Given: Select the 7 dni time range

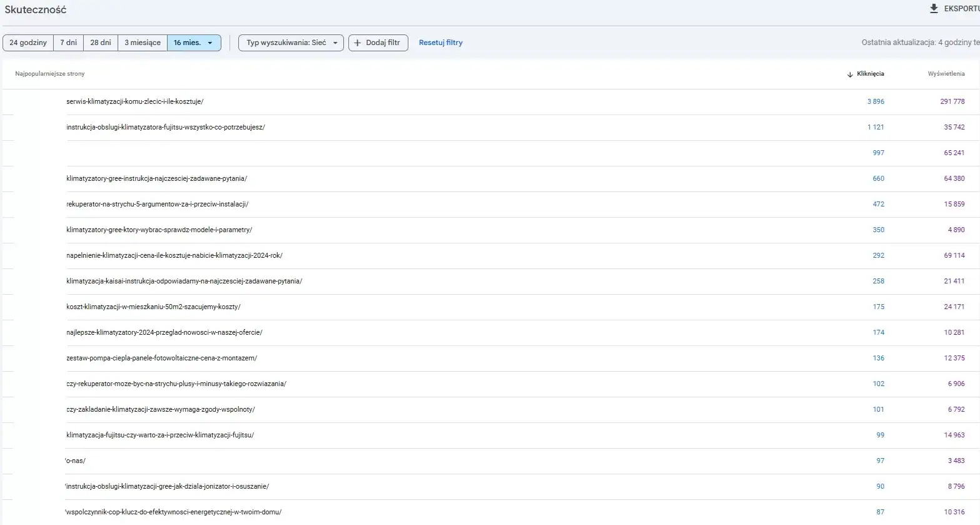Looking at the screenshot, I should 69,43.
